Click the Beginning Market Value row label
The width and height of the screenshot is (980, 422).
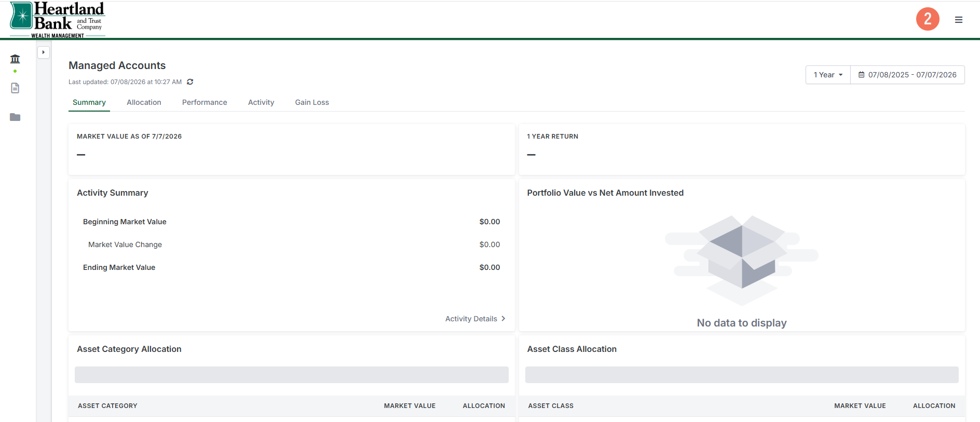(x=125, y=222)
